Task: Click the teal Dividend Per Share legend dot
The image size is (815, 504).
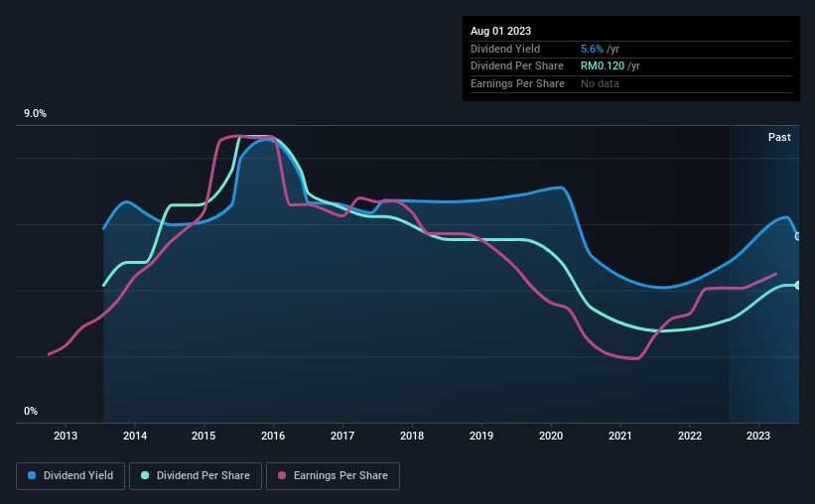Action: click(145, 475)
